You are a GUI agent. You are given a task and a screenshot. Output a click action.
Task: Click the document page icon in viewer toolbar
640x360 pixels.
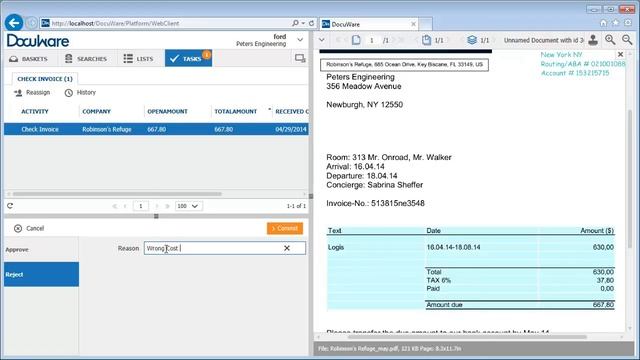pos(356,40)
